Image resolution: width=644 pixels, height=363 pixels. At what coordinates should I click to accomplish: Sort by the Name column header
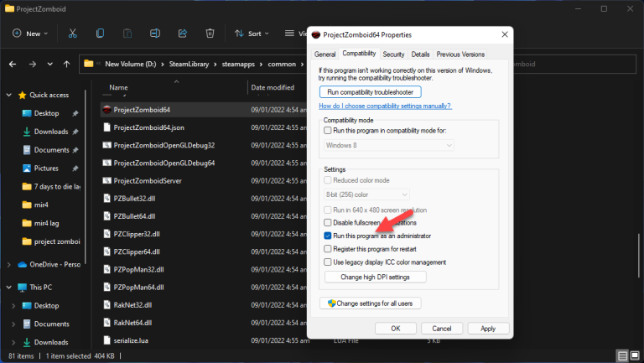(x=118, y=87)
